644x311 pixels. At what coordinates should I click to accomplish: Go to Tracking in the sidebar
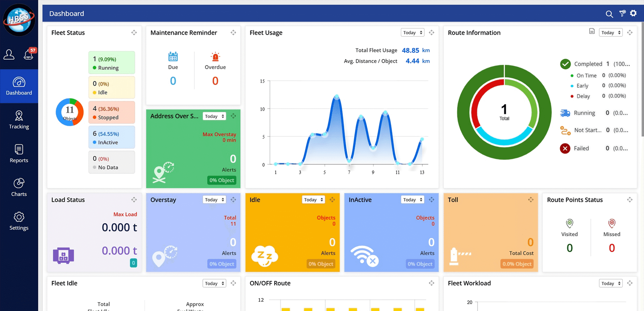(x=19, y=120)
